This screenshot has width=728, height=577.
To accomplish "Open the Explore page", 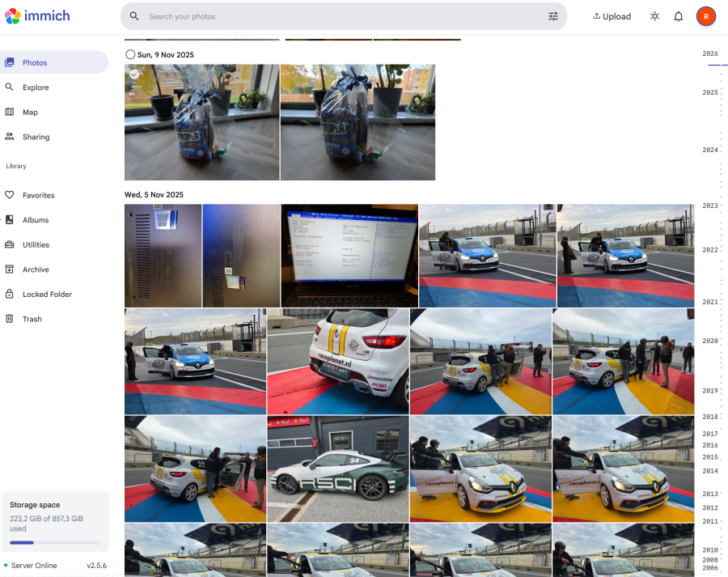I will 36,87.
